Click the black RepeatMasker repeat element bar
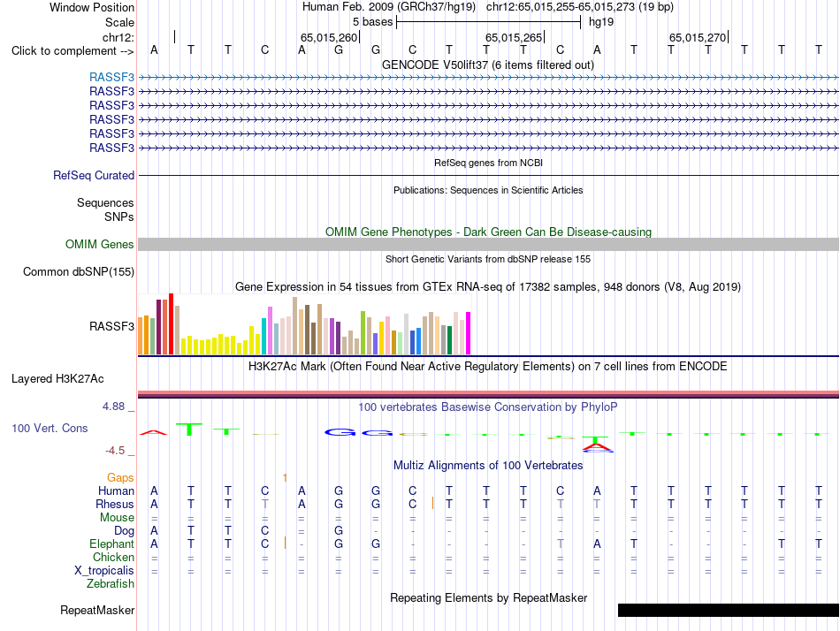The width and height of the screenshot is (840, 631). tap(729, 610)
